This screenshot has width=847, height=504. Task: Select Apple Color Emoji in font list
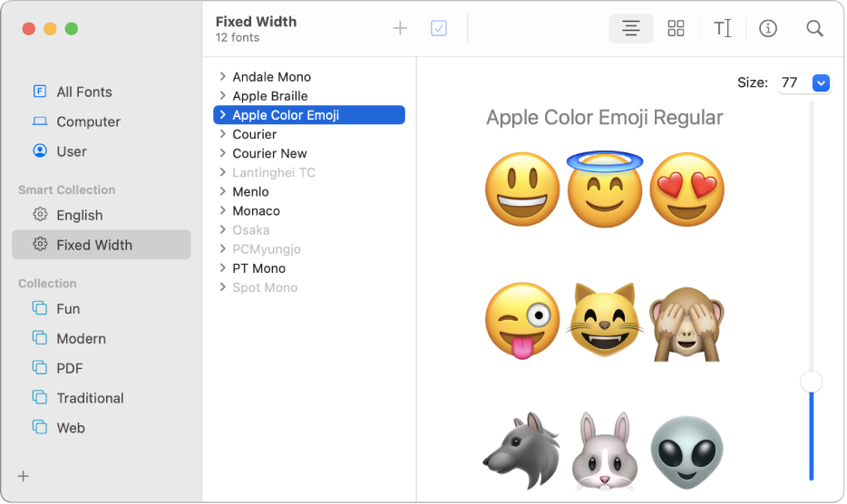(x=309, y=114)
